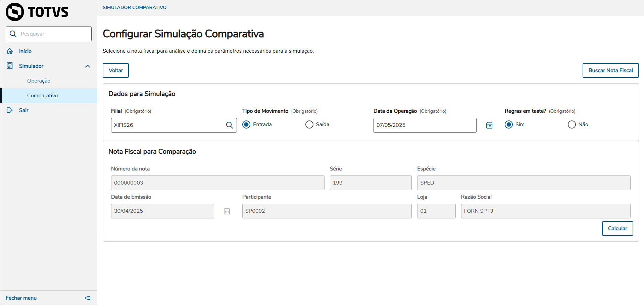This screenshot has height=305, width=644.
Task: Click the collapse menu arrow icon
Action: [x=88, y=298]
